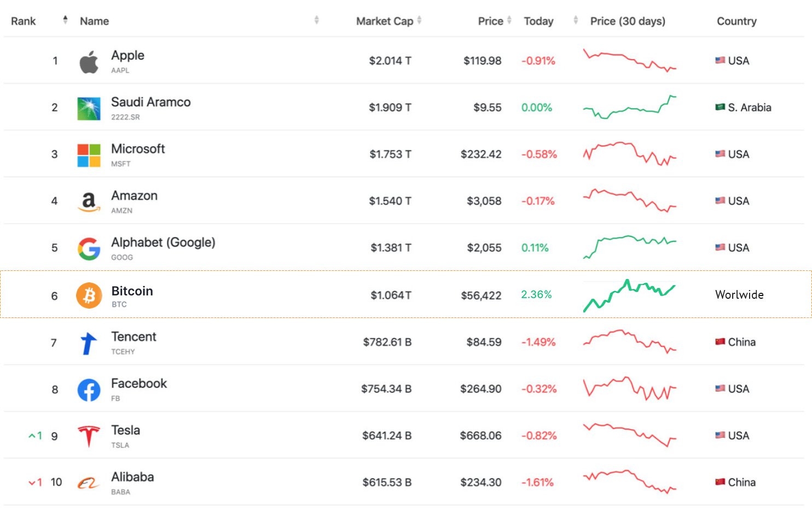Click Alphabet's 30-day price chart
This screenshot has width=812, height=510.
pyautogui.click(x=630, y=247)
